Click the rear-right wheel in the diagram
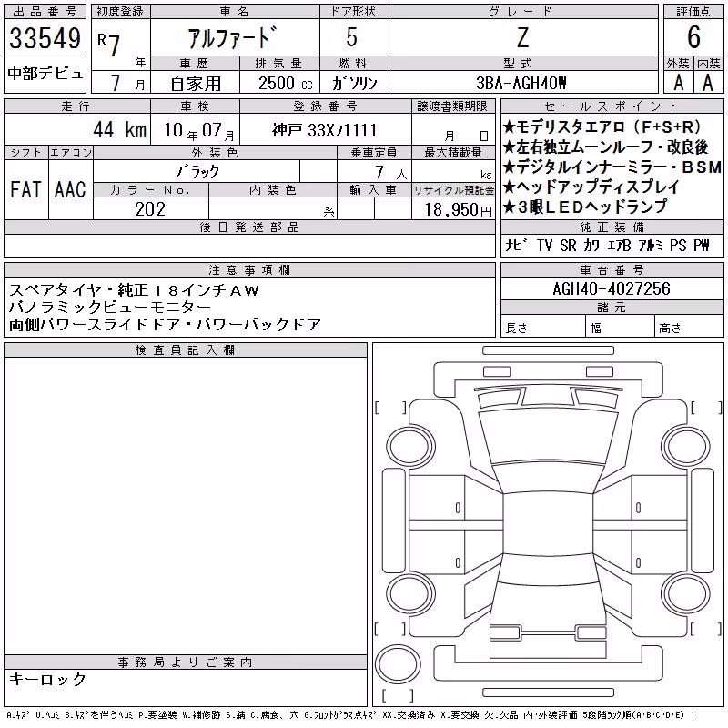The height and width of the screenshot is (728, 728). (686, 593)
